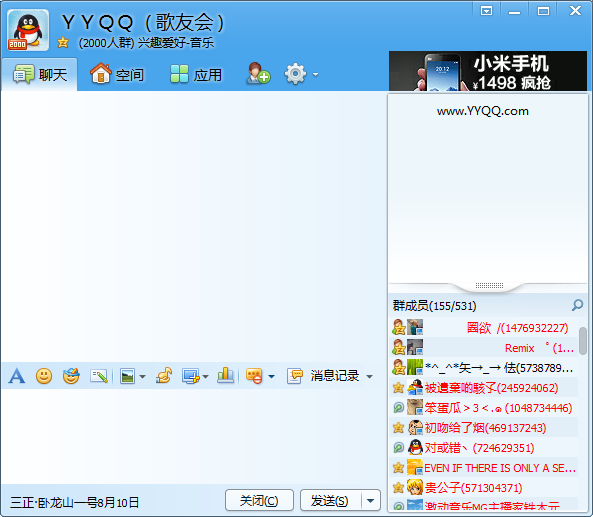Click the star icon beside 2000人群
Screen dimensions: 593x517
pyautogui.click(x=63, y=42)
